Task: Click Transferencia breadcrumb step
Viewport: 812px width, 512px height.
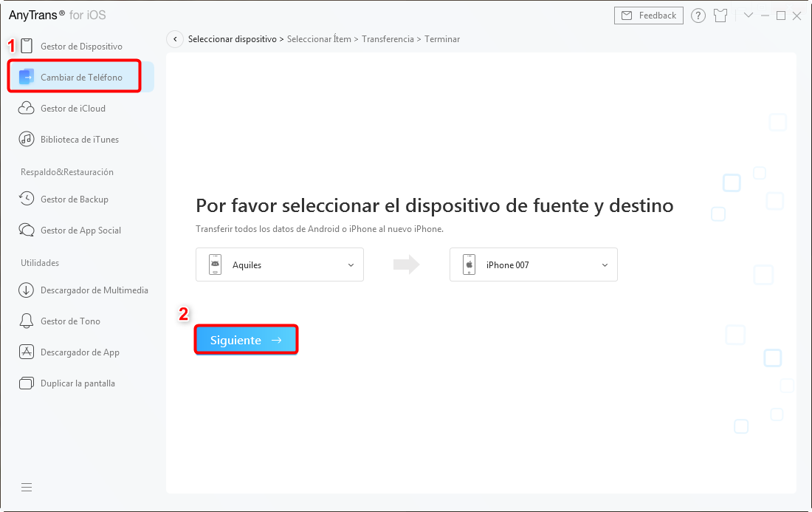Action: [388, 39]
